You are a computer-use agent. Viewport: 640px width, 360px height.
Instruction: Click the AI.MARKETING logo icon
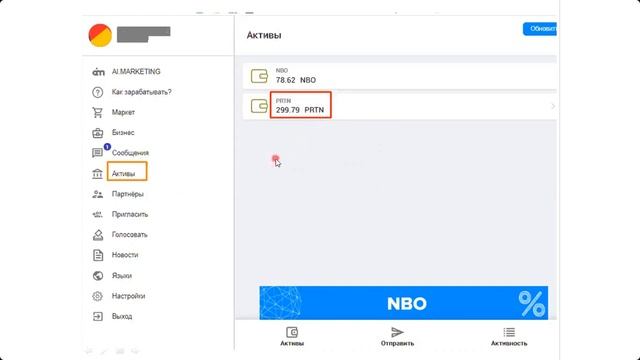(x=98, y=72)
